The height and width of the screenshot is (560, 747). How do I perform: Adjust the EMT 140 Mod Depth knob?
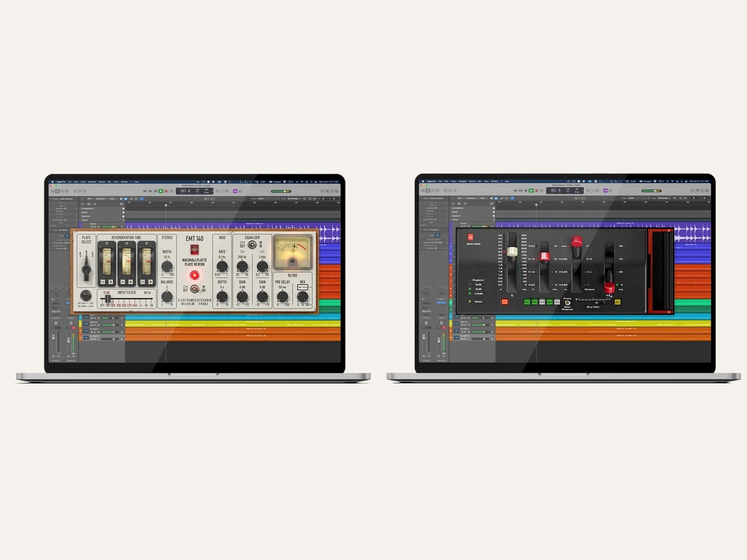point(222,297)
